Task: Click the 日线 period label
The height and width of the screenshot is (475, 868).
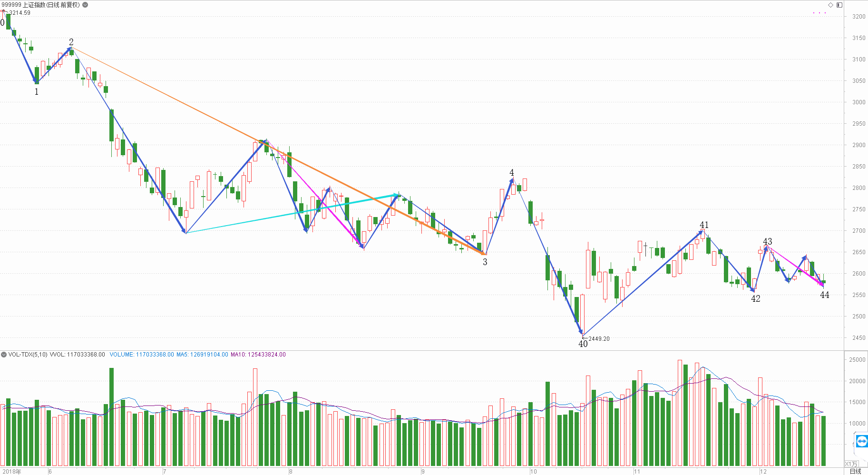Action: pos(855,471)
